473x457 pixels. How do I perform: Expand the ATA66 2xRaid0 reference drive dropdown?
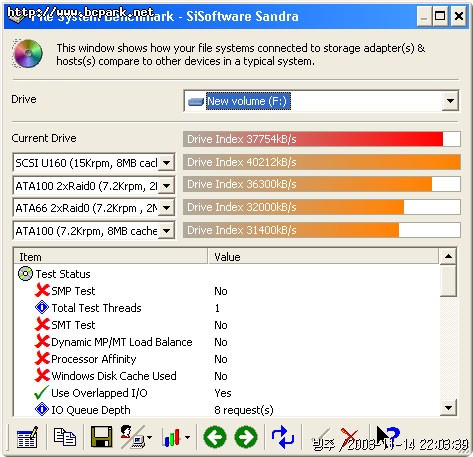tap(166, 208)
